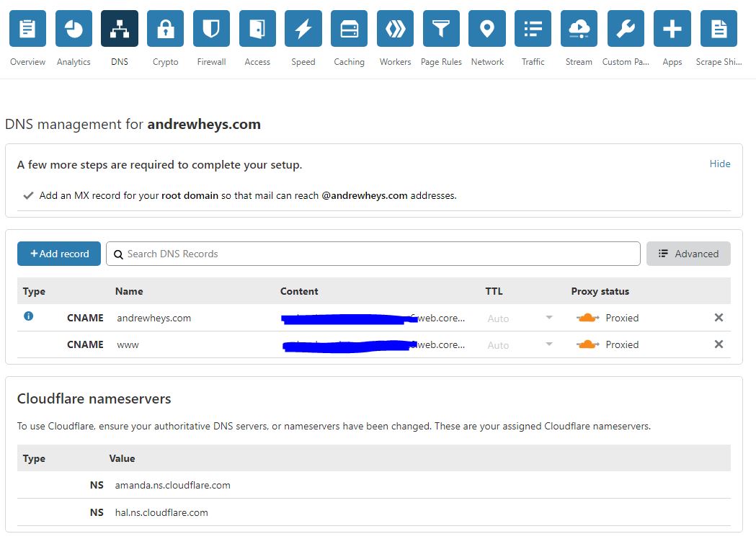Toggle orange cloud proxy for andrewheys.com record
Viewport: 756px width, 539px height.
pos(588,318)
